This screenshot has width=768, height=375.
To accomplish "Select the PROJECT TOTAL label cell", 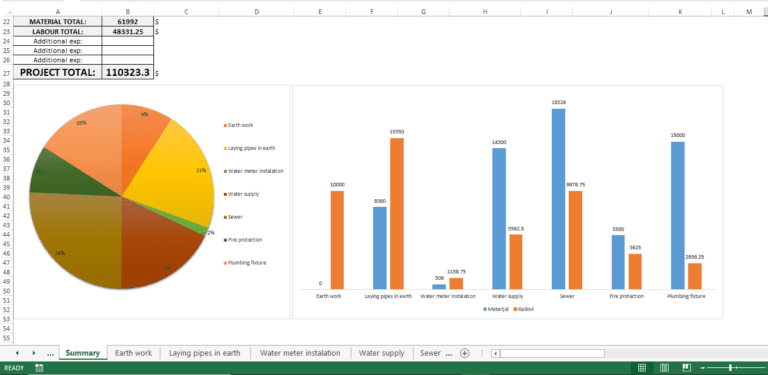I will coord(58,72).
